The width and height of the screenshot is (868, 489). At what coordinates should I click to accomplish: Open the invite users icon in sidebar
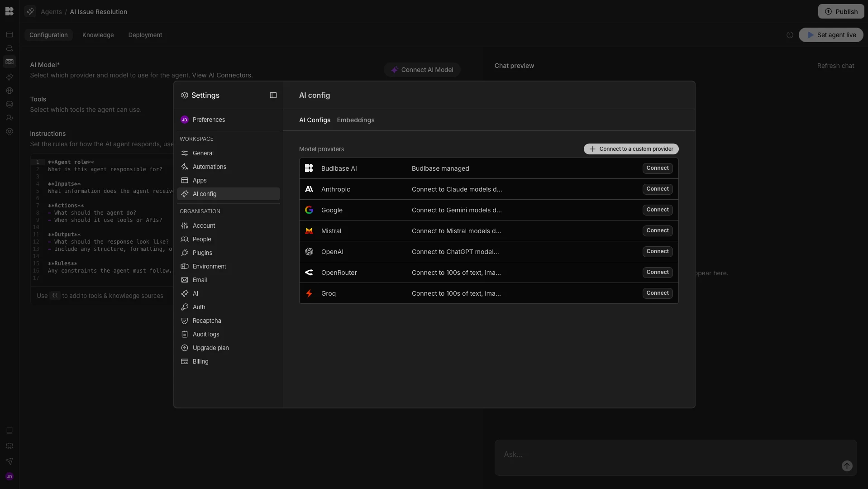(9, 118)
